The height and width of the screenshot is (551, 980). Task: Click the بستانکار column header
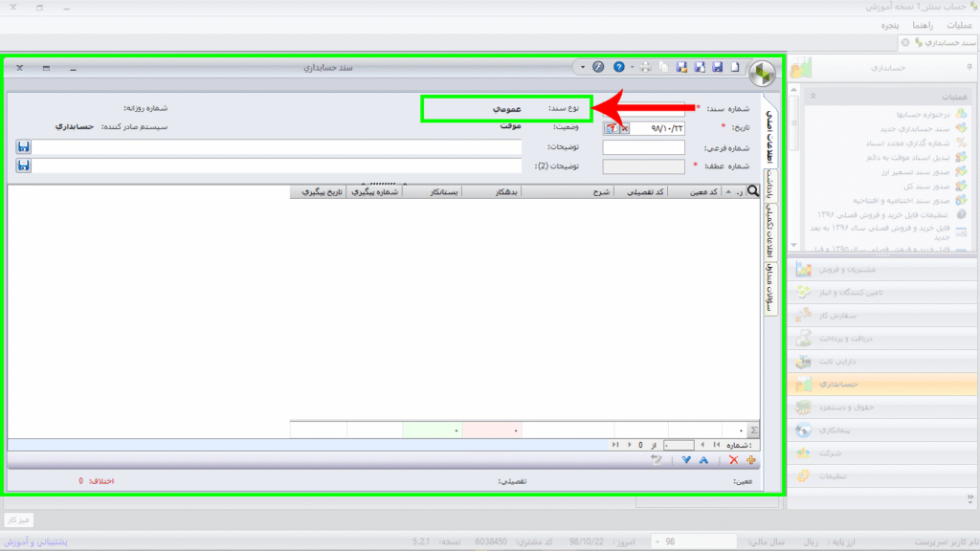[x=433, y=191]
